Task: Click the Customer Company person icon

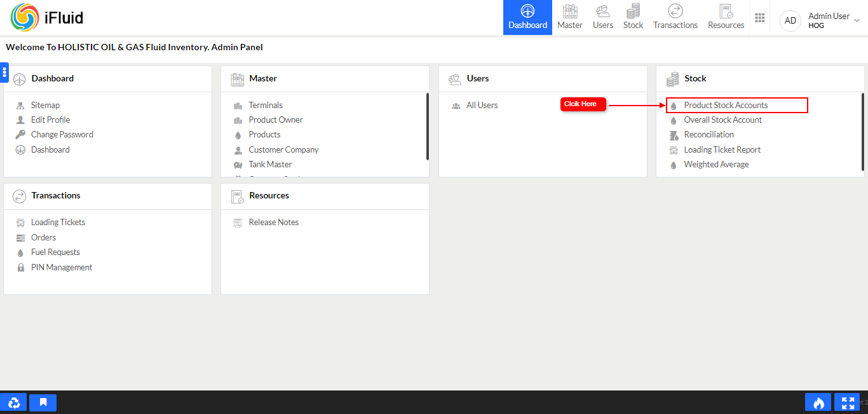Action: pyautogui.click(x=238, y=150)
